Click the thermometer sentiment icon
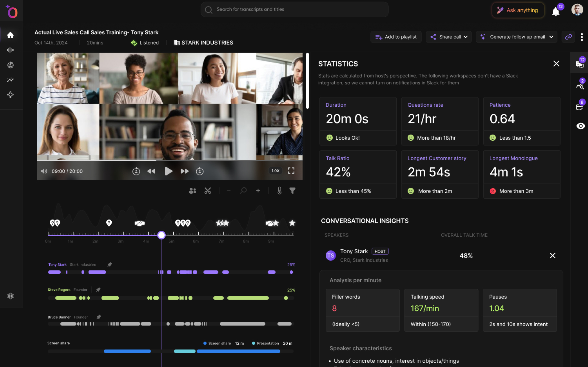 coord(280,191)
